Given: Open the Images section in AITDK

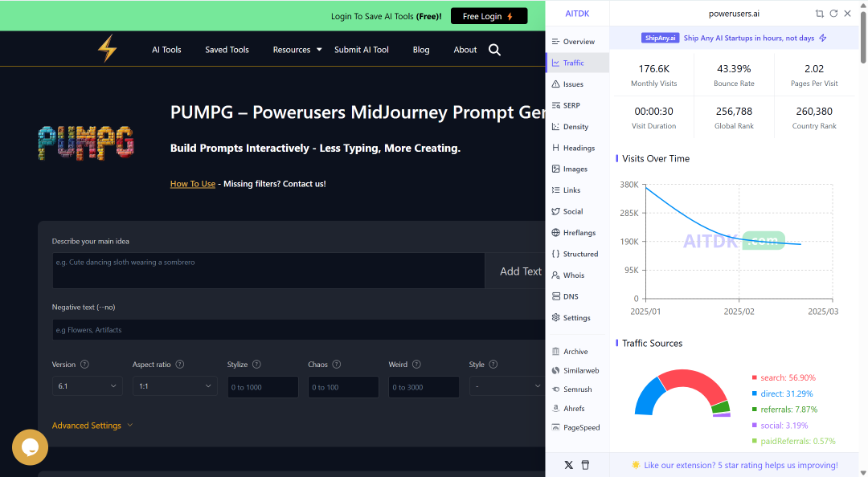Looking at the screenshot, I should point(577,169).
